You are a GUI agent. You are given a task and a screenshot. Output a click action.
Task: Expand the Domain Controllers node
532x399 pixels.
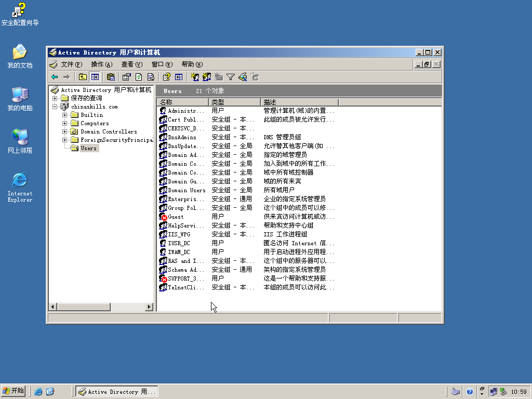pos(64,131)
